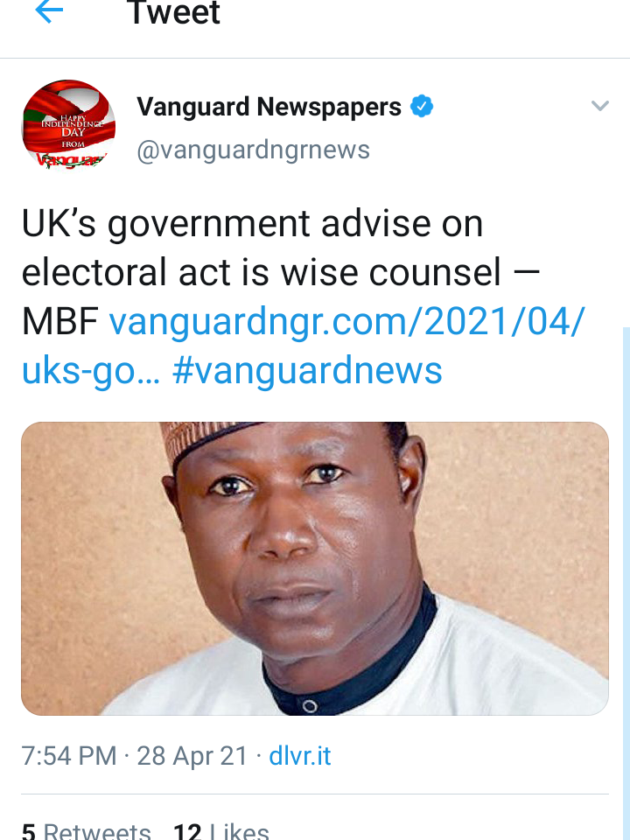
Task: Click the Happy Independence Day text in the avatar
Action: pyautogui.click(x=72, y=126)
